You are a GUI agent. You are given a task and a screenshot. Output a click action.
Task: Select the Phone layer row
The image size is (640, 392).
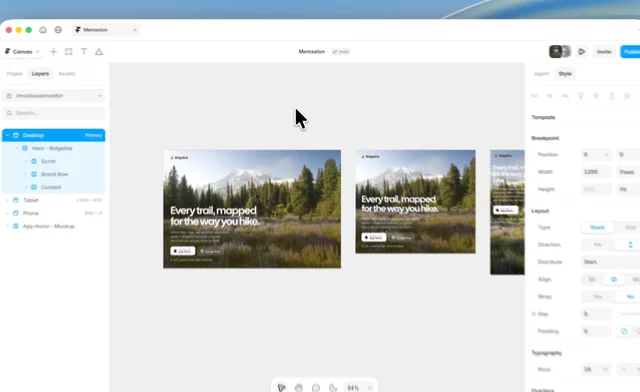53,213
